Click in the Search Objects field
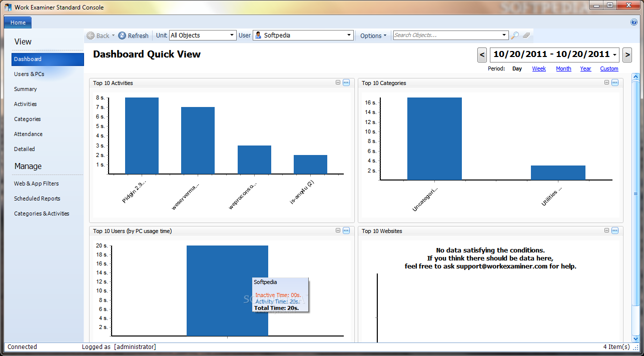The image size is (644, 356). point(447,35)
